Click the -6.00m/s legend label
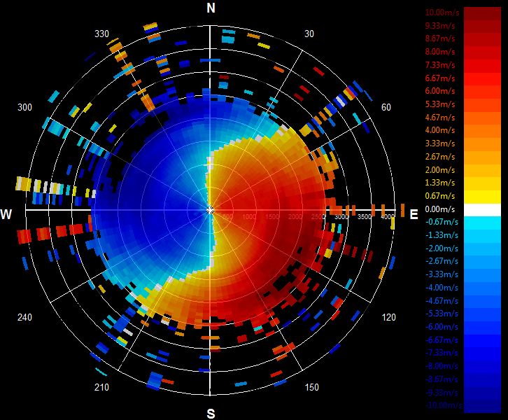The width and height of the screenshot is (508, 420). (x=442, y=327)
